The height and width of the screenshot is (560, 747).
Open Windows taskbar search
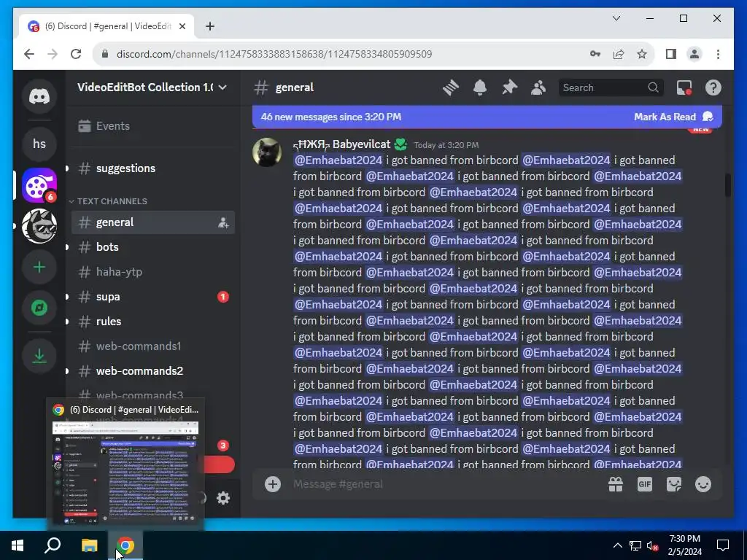[x=53, y=545]
